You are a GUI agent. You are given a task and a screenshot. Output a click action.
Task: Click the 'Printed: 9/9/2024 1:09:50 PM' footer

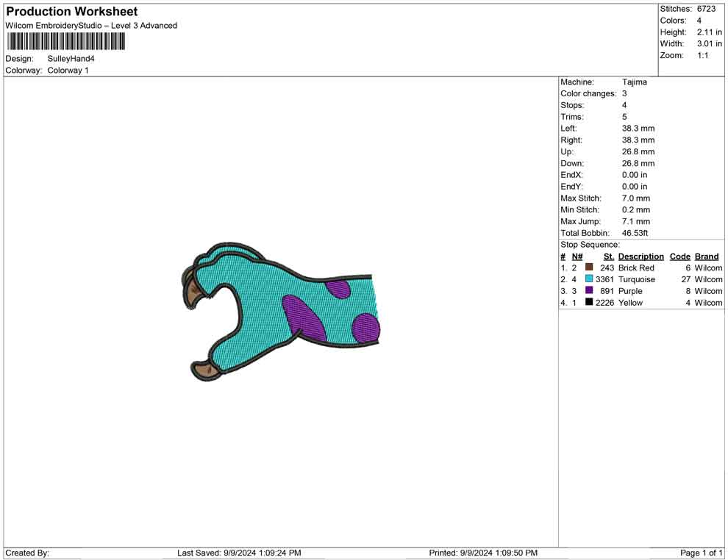pyautogui.click(x=483, y=553)
